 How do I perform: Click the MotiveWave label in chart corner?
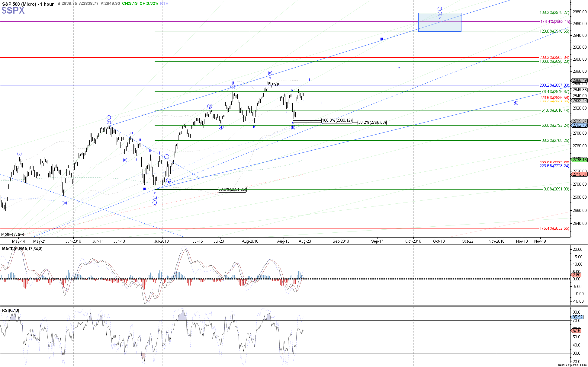[13, 234]
